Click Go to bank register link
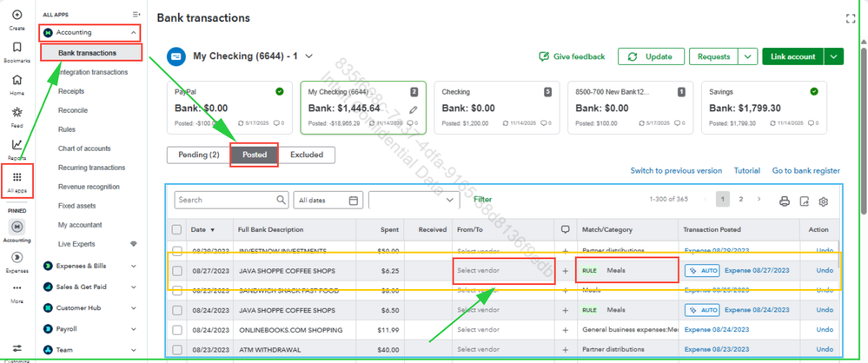Image resolution: width=868 pixels, height=363 pixels. point(806,170)
